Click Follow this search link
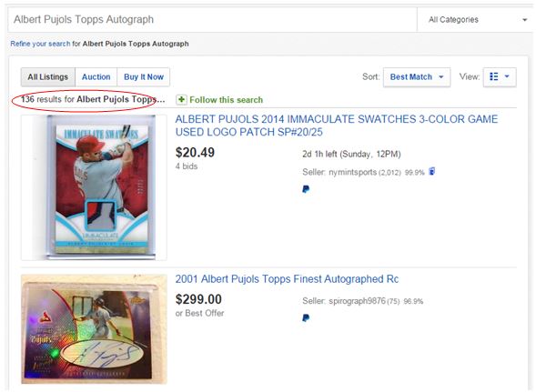The image size is (536, 392). [x=226, y=100]
